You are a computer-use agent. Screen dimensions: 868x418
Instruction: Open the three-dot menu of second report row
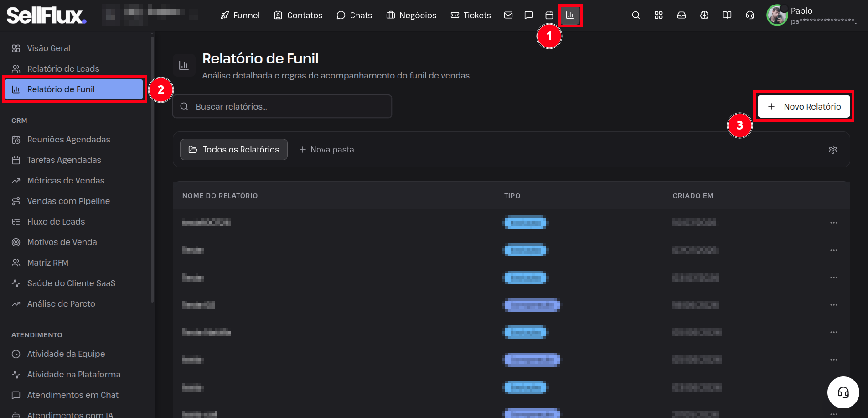pyautogui.click(x=834, y=250)
